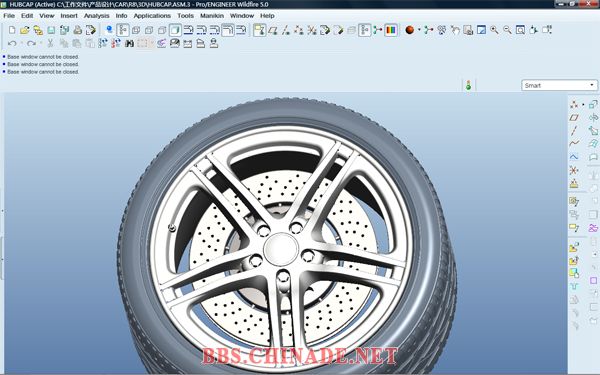Toggle wireframe display mode

[136, 30]
